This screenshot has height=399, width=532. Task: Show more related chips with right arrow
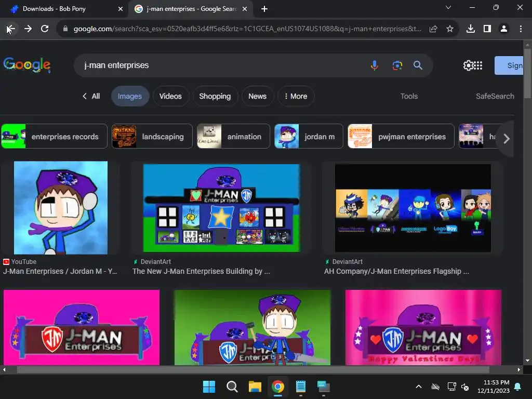point(506,138)
